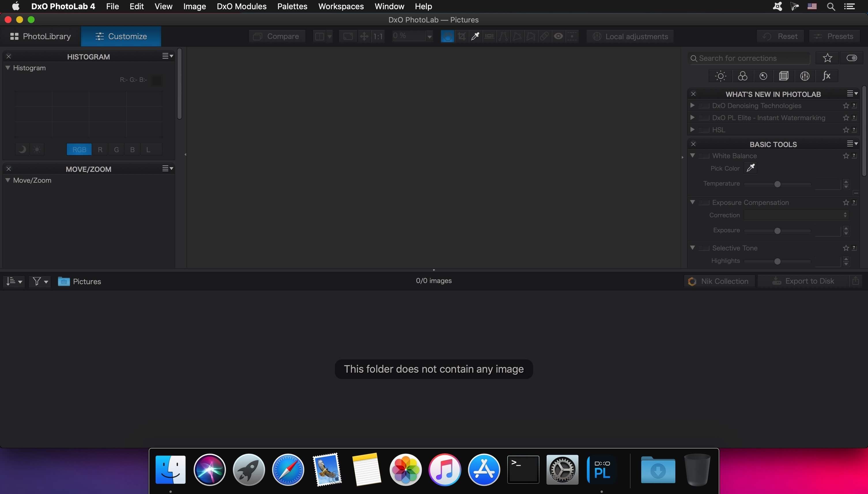Show shadow clipping moon icon in Histogram
Screen dimensions: 868x494
click(22, 149)
